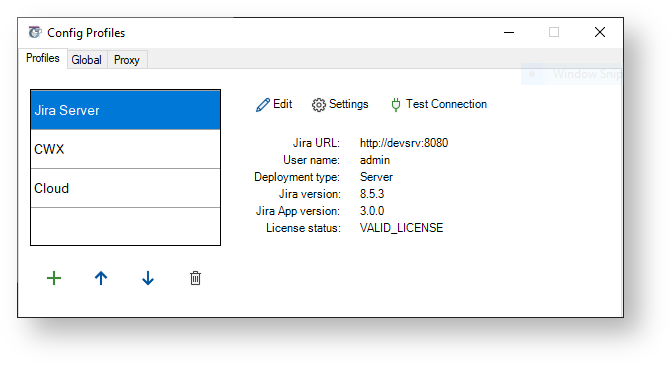Click the Deployment type: label

click(x=297, y=177)
